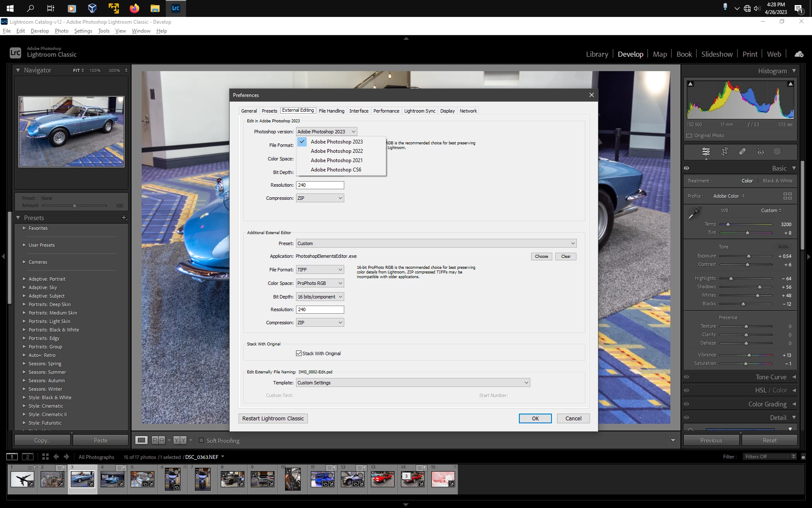The height and width of the screenshot is (508, 812).
Task: Expand the User Presets group
Action: 24,245
